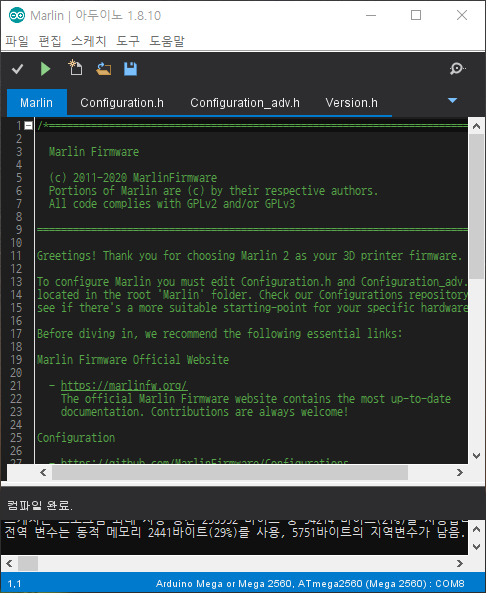Viewport: 486px width, 593px height.
Task: Open the 도구 menu
Action: pyautogui.click(x=128, y=41)
